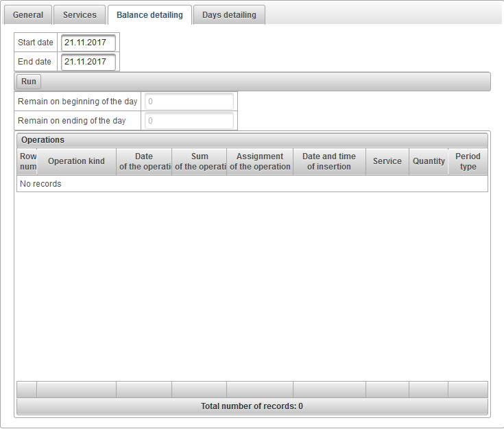Image resolution: width=504 pixels, height=429 pixels.
Task: Click Date and time of insertion header
Action: (x=329, y=161)
